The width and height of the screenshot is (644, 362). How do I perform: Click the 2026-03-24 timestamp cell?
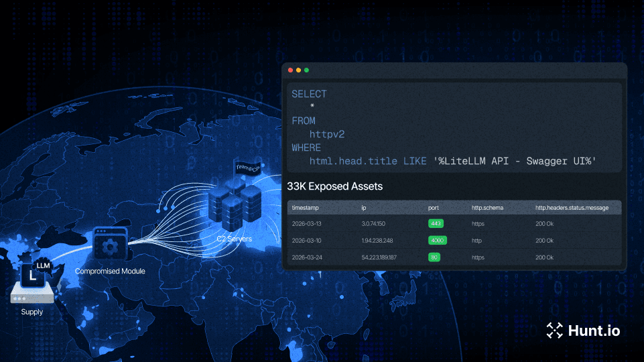(307, 257)
